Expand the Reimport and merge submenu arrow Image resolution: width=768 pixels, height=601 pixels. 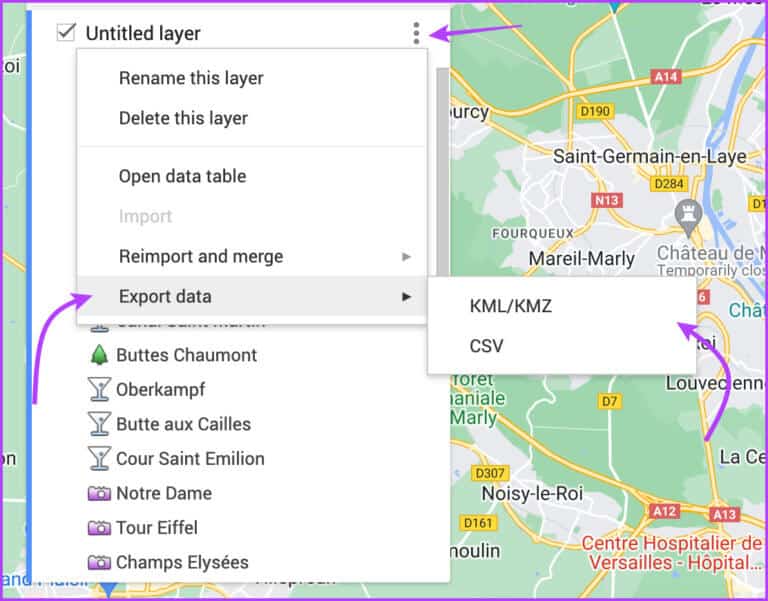click(x=406, y=257)
